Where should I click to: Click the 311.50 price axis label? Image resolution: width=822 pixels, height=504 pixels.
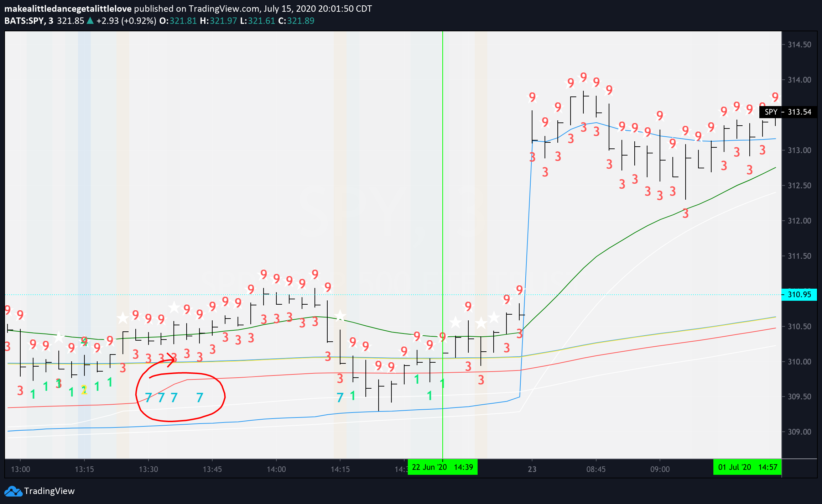(x=799, y=256)
